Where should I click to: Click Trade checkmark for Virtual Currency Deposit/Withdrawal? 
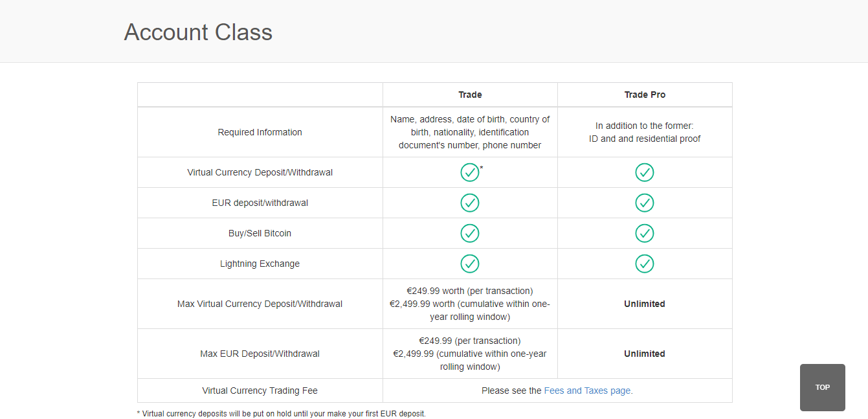point(470,173)
